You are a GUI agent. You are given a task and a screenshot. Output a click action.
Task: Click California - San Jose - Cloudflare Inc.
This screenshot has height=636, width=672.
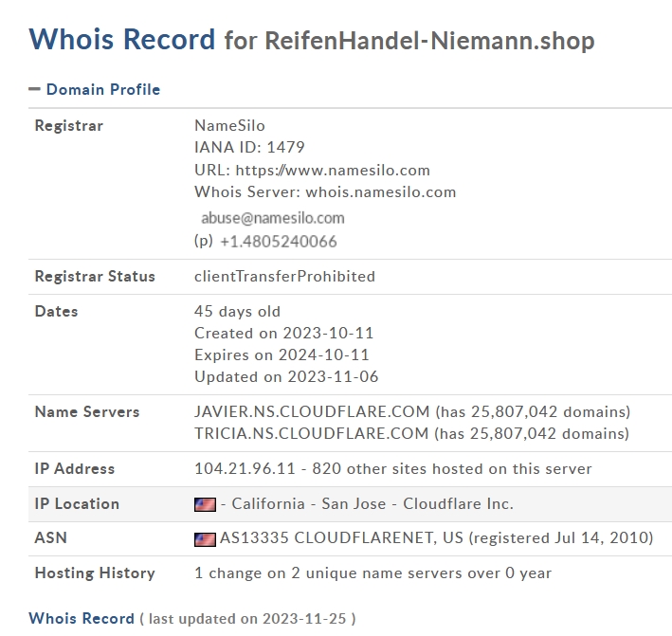click(372, 504)
